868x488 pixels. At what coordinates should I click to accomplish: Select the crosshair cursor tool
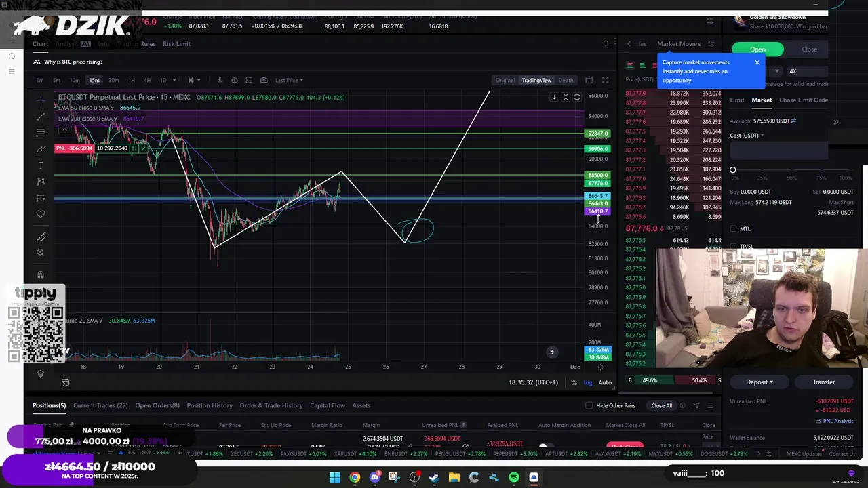(x=41, y=100)
